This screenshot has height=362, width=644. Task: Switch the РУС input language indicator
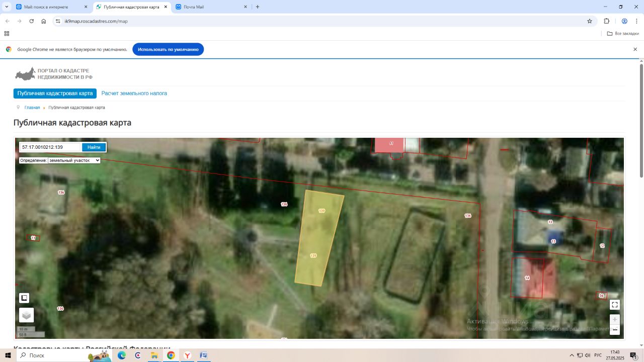coord(598,355)
